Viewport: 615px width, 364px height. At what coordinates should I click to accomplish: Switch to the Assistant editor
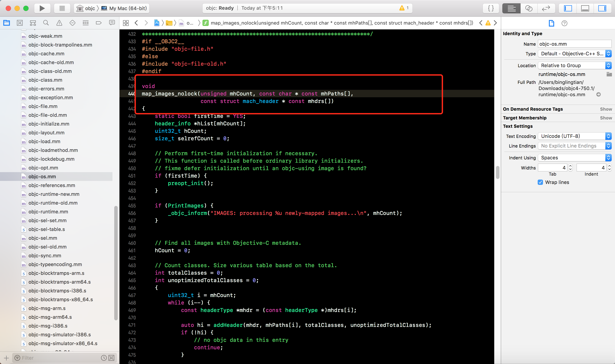(529, 8)
